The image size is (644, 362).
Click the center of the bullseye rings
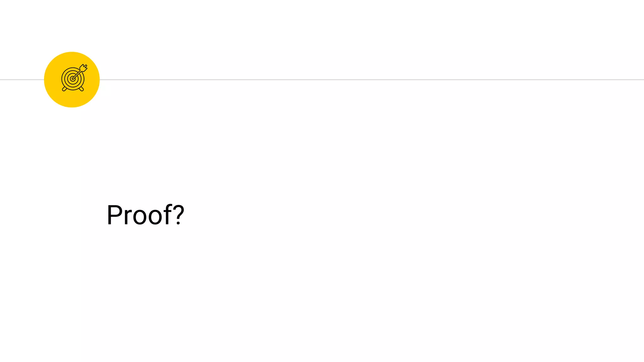tap(73, 79)
